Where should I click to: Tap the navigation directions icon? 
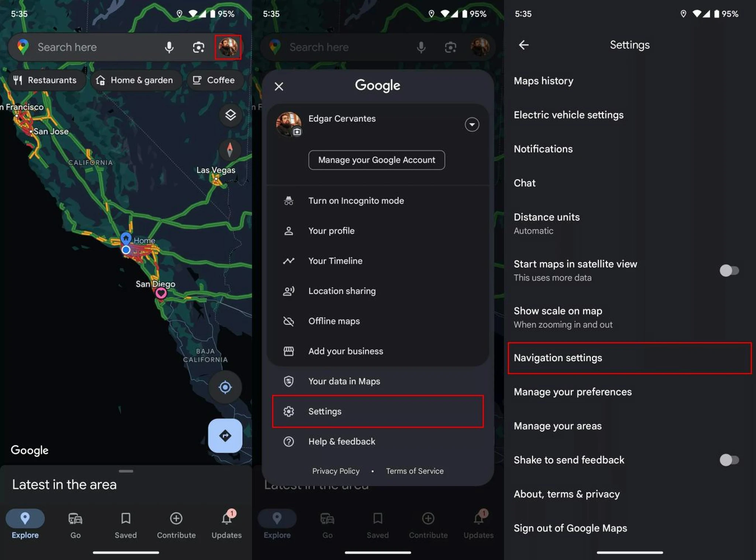click(226, 436)
